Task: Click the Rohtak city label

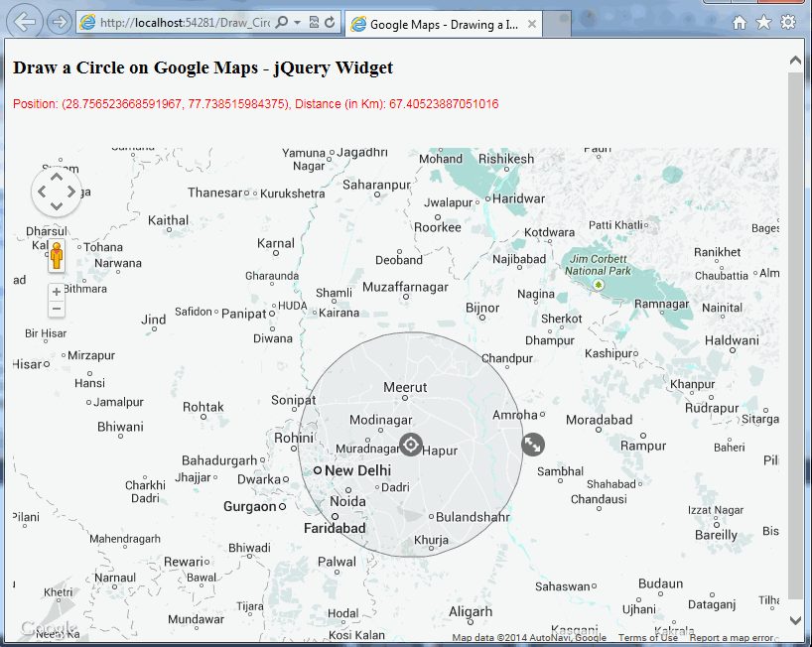Action: (x=203, y=407)
